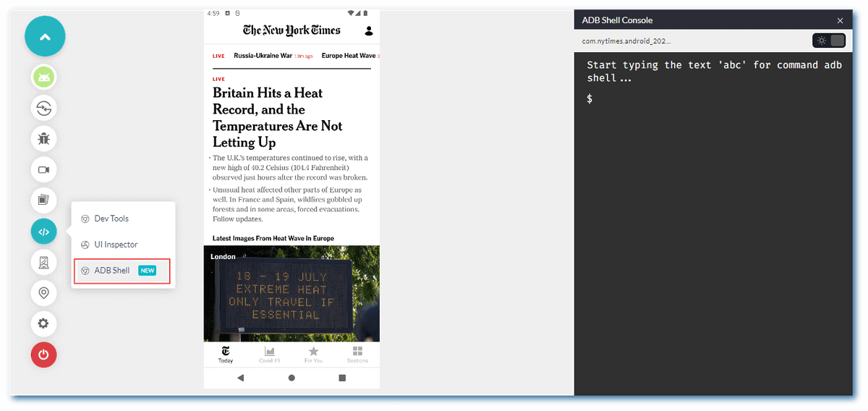Click the U.K. temperatures bullet summary
This screenshot has height=411, width=868.
tap(289, 168)
